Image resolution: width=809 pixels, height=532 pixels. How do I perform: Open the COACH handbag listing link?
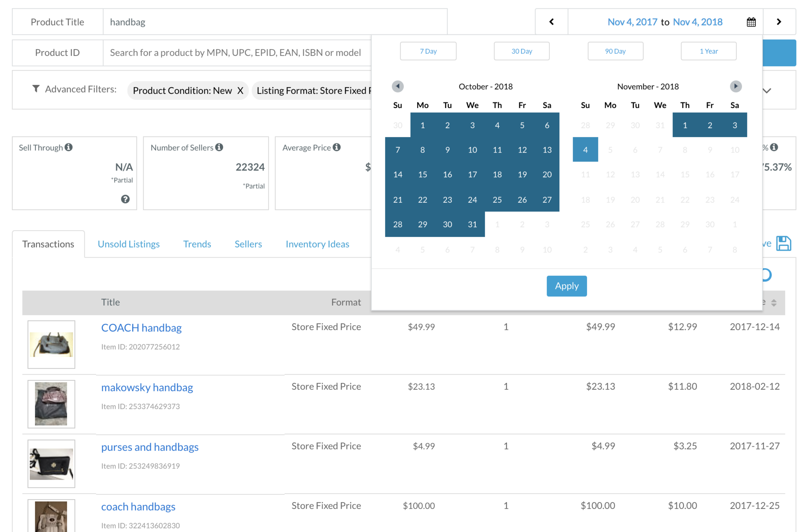coord(142,328)
